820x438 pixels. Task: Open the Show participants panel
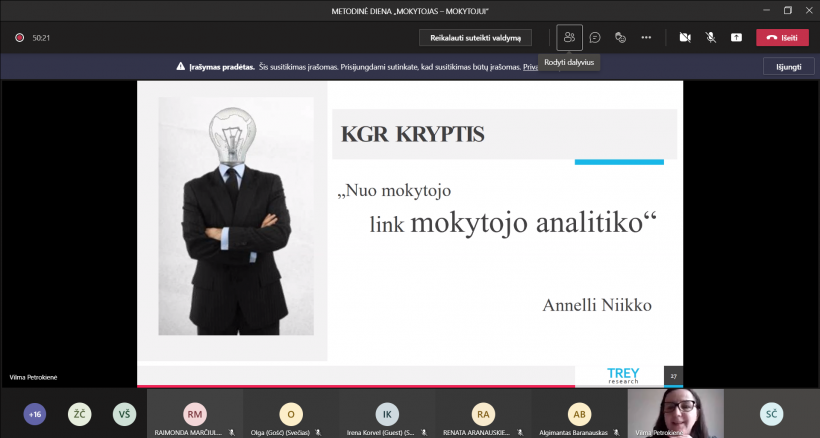(569, 38)
